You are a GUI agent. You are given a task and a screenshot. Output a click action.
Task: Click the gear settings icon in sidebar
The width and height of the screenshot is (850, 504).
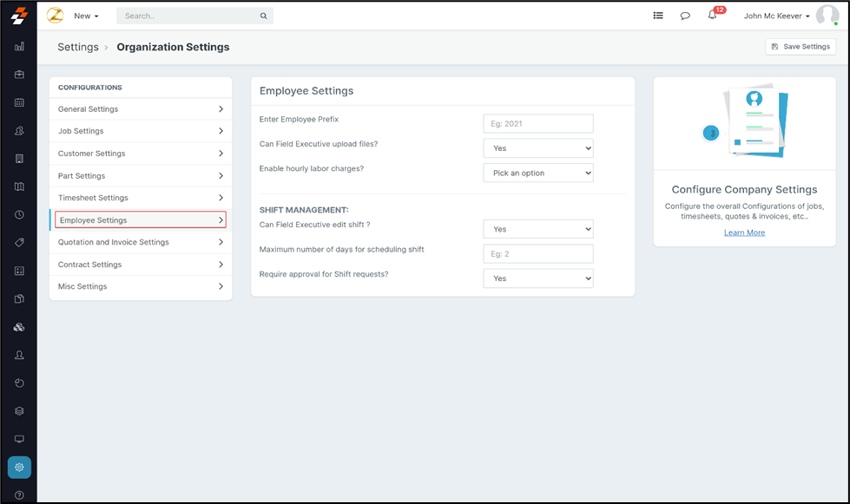pyautogui.click(x=19, y=468)
